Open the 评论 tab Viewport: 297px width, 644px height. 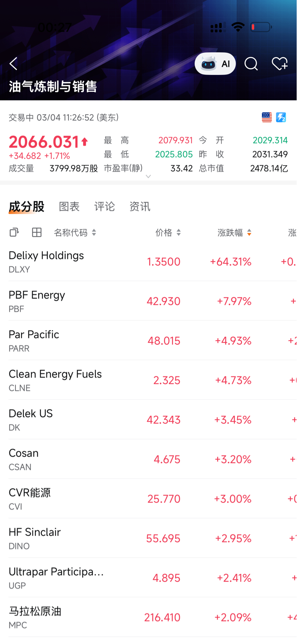104,207
